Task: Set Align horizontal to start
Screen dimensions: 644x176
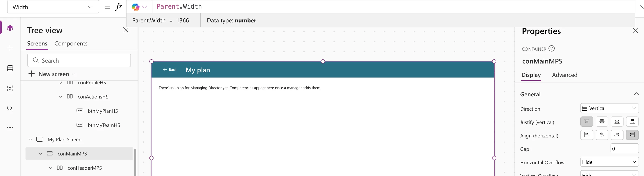Action: 586,135
